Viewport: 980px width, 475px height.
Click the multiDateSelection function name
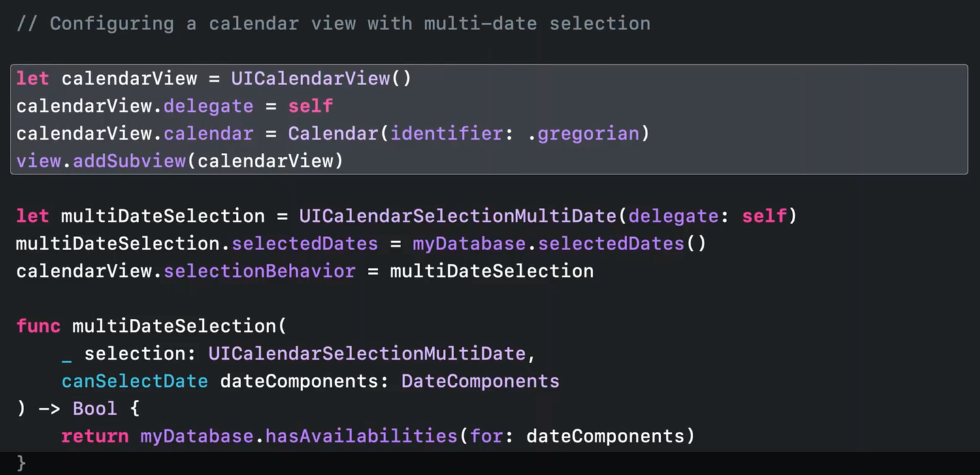(x=174, y=325)
